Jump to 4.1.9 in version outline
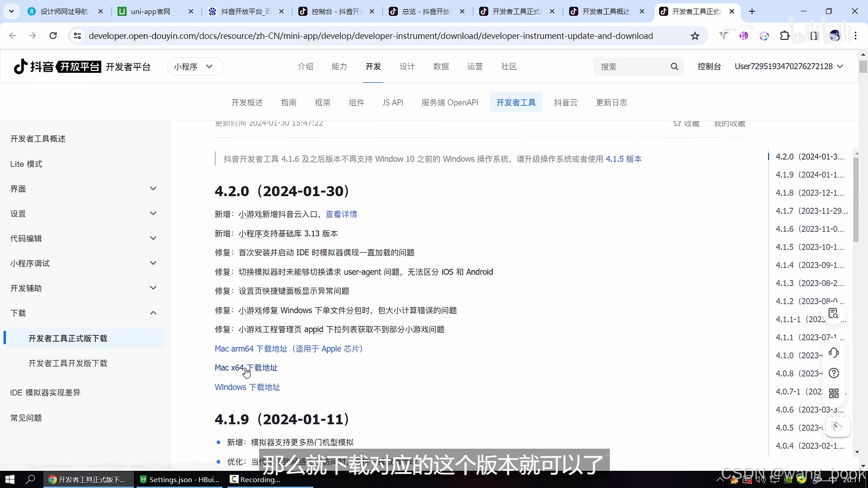This screenshot has height=488, width=868. coord(810,175)
